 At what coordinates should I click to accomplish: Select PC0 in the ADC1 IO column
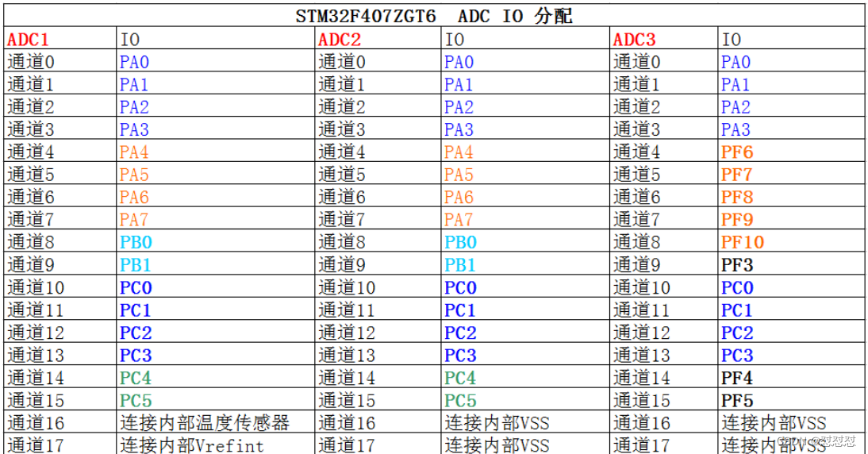136,287
